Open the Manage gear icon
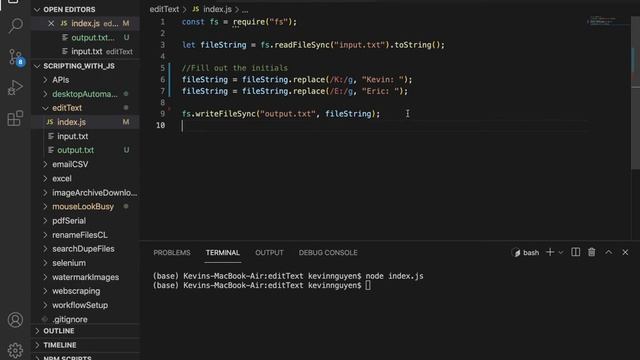Viewport: 640px width, 360px height. 15,350
